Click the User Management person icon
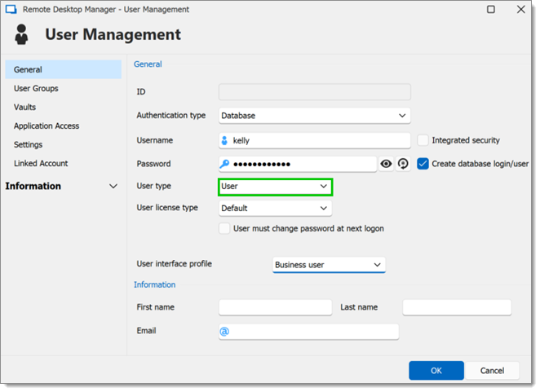Viewport: 540px width, 392px height. point(21,34)
